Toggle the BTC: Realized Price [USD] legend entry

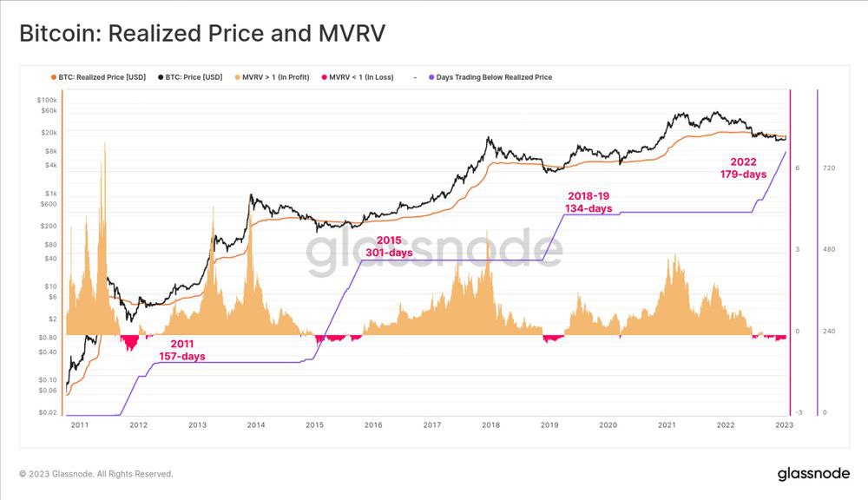[x=98, y=77]
